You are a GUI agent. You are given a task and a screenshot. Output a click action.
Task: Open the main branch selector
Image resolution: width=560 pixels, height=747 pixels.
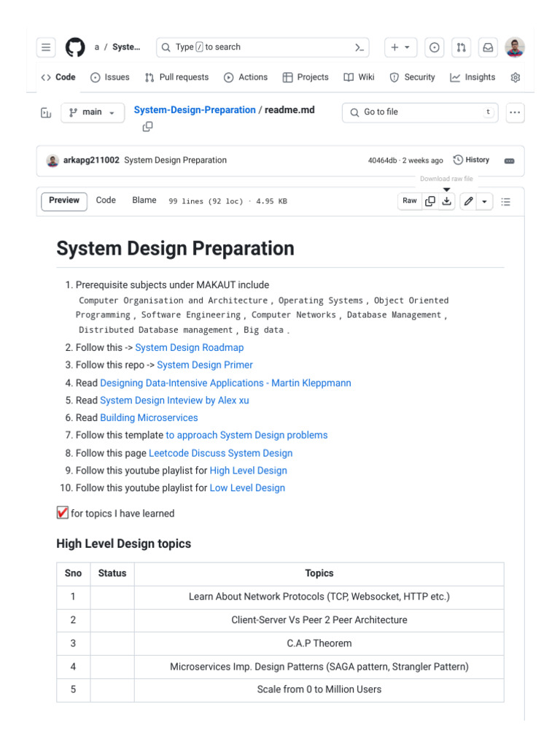tap(93, 112)
